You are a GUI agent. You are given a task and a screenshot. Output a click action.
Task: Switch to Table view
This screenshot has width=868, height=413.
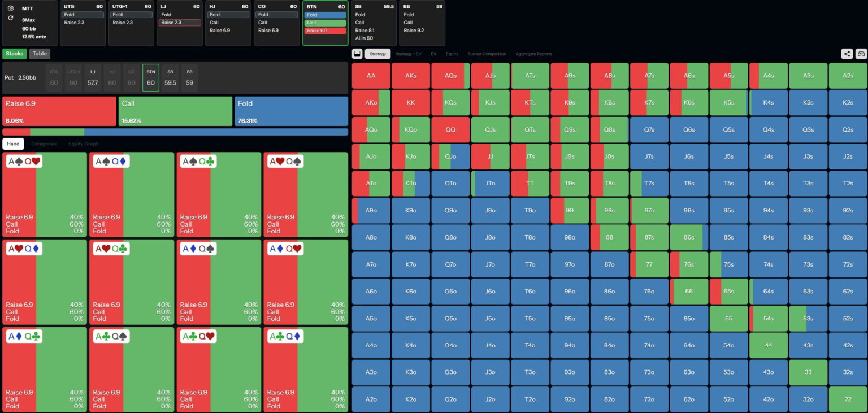click(x=40, y=54)
